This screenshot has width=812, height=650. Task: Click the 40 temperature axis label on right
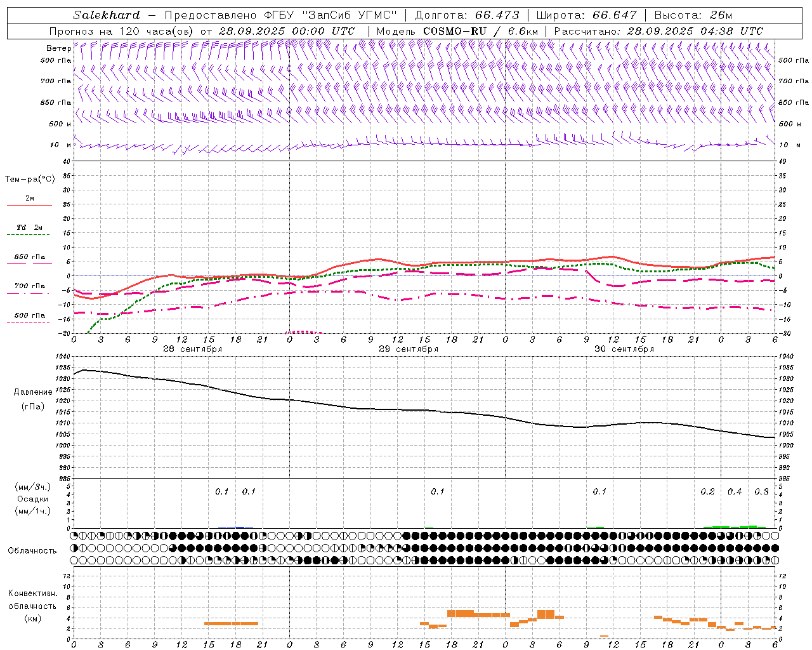(x=782, y=162)
